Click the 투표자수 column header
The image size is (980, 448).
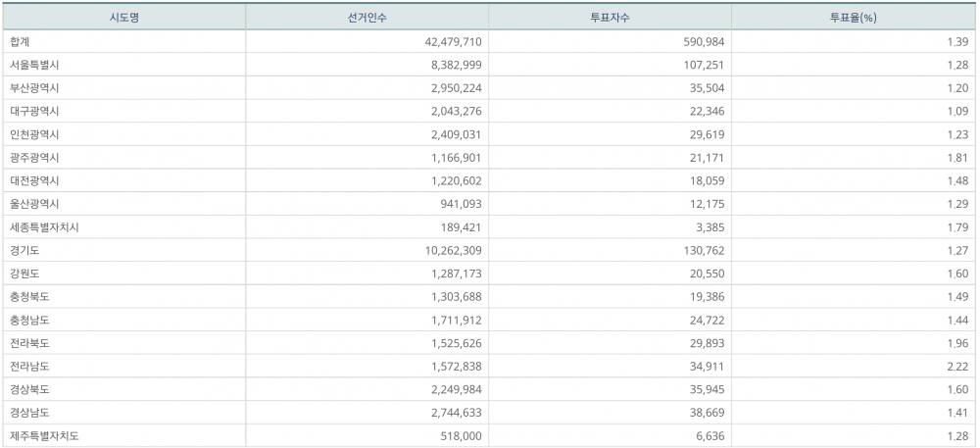[x=609, y=17]
